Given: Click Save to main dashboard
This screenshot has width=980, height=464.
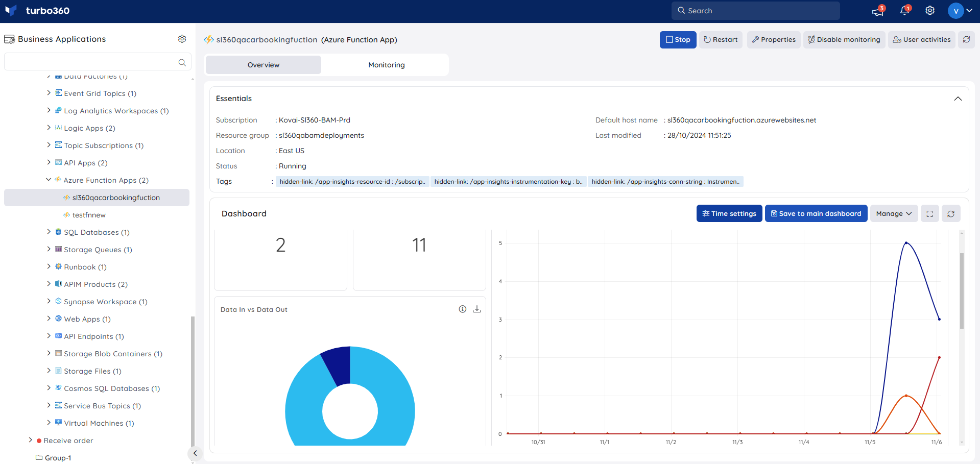Looking at the screenshot, I should pos(816,213).
